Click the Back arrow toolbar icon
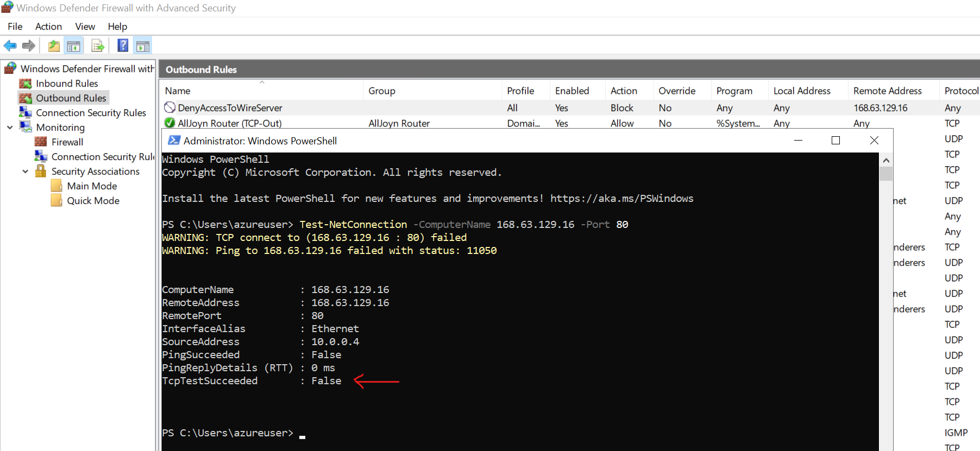Viewport: 980px width, 451px height. (10, 46)
